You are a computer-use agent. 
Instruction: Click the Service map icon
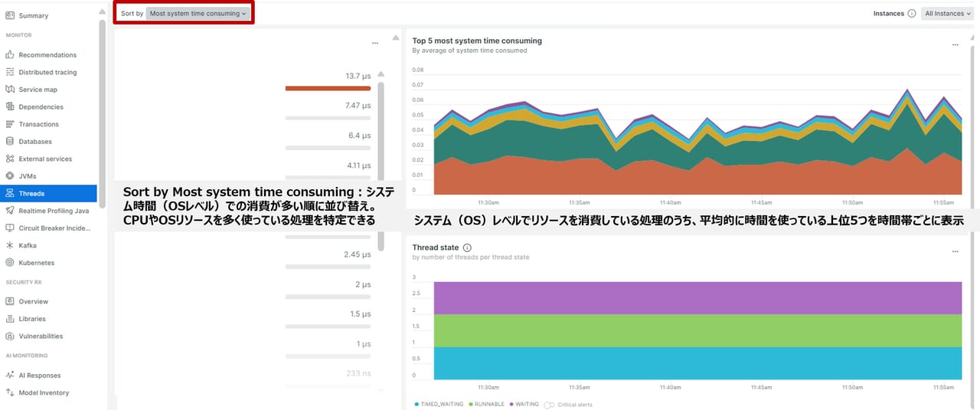pos(10,90)
